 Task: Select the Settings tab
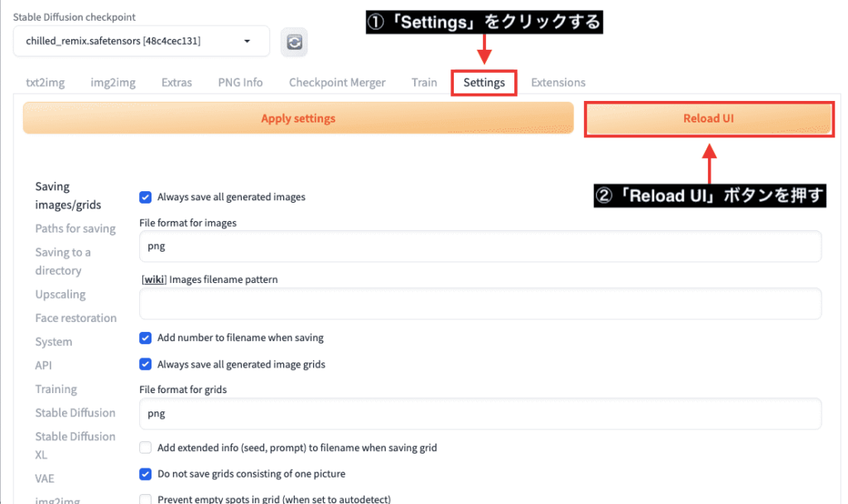pyautogui.click(x=484, y=83)
